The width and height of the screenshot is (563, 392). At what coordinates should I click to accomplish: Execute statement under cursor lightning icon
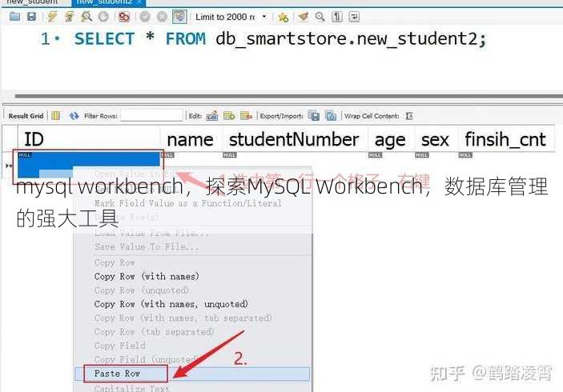point(70,17)
